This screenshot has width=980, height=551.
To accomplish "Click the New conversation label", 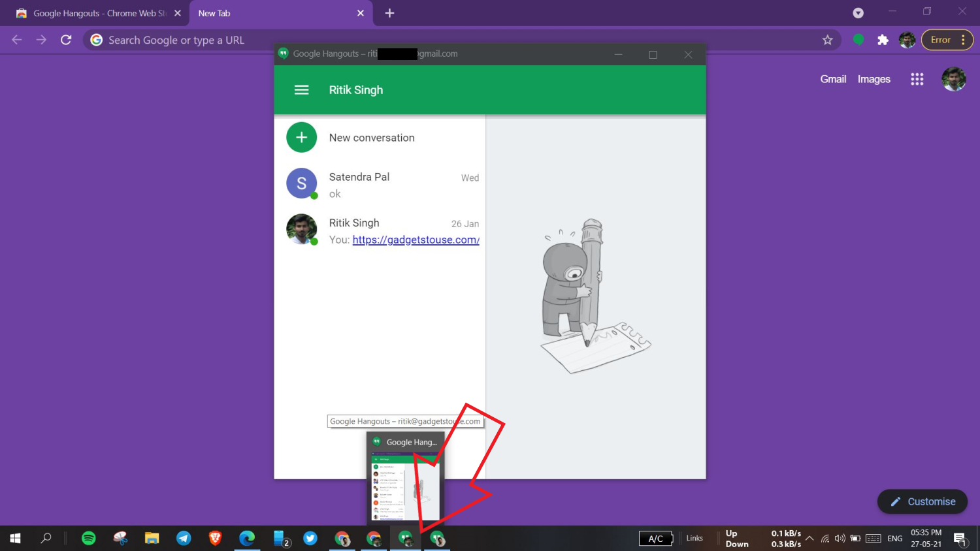I will point(372,138).
